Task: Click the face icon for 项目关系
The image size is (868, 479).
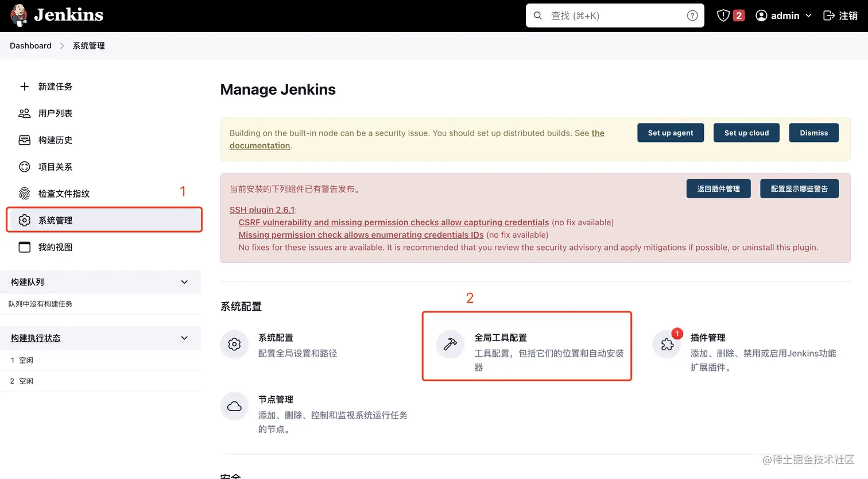Action: coord(24,167)
